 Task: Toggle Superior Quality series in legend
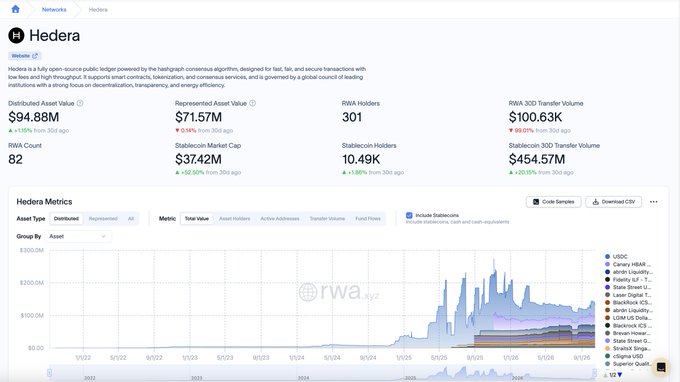(x=628, y=364)
